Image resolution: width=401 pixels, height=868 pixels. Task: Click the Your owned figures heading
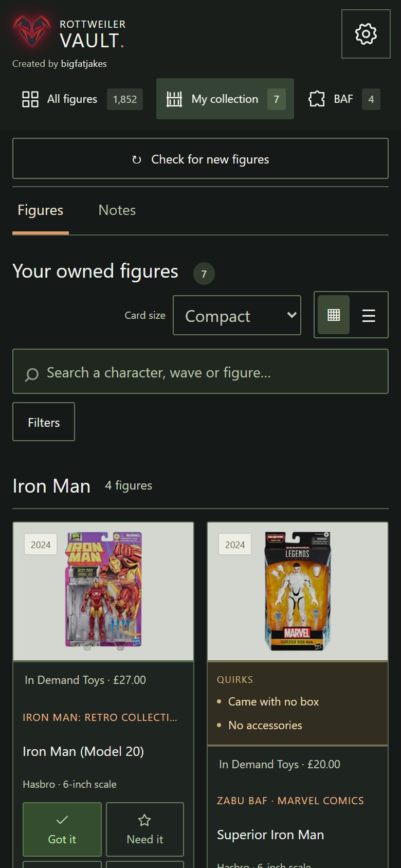click(x=96, y=271)
